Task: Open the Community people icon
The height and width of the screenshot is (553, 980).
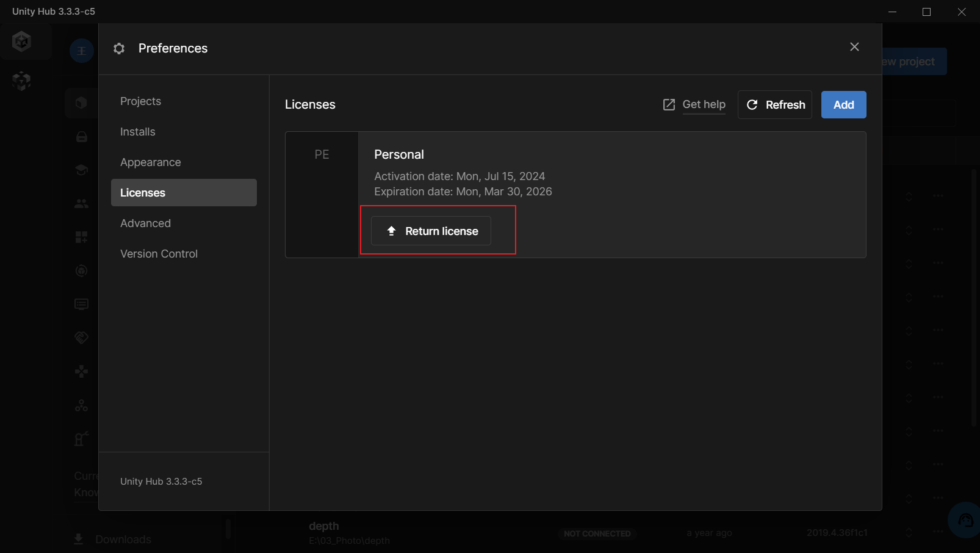Action: click(x=81, y=203)
